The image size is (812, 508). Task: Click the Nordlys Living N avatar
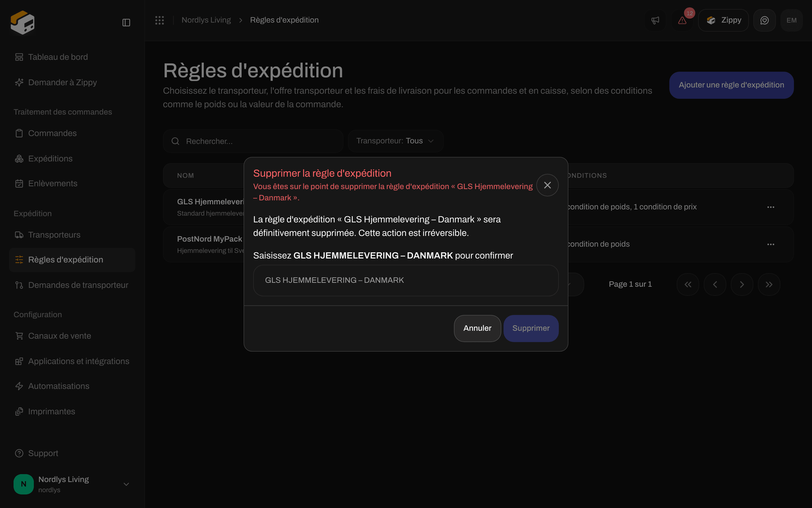pos(23,484)
